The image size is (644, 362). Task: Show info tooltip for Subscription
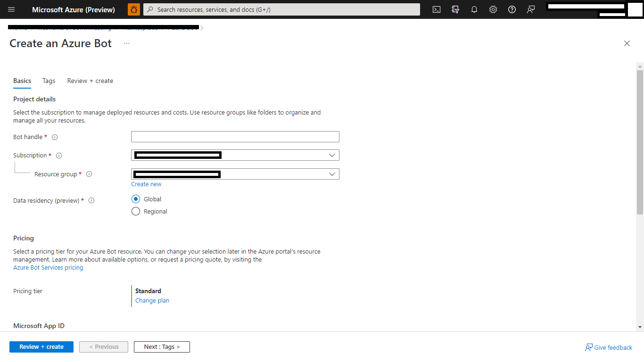pyautogui.click(x=59, y=156)
